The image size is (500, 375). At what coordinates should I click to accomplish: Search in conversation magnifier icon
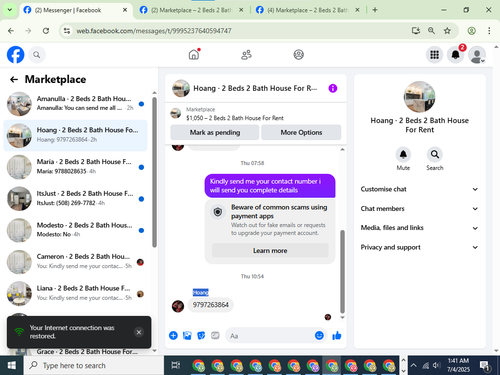(435, 154)
